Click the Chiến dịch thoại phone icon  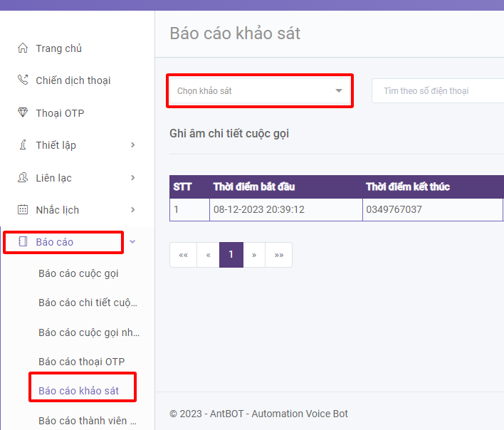[23, 80]
